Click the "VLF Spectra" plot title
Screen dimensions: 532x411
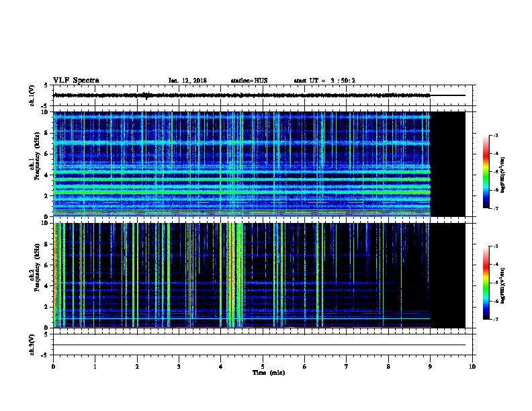[76, 81]
